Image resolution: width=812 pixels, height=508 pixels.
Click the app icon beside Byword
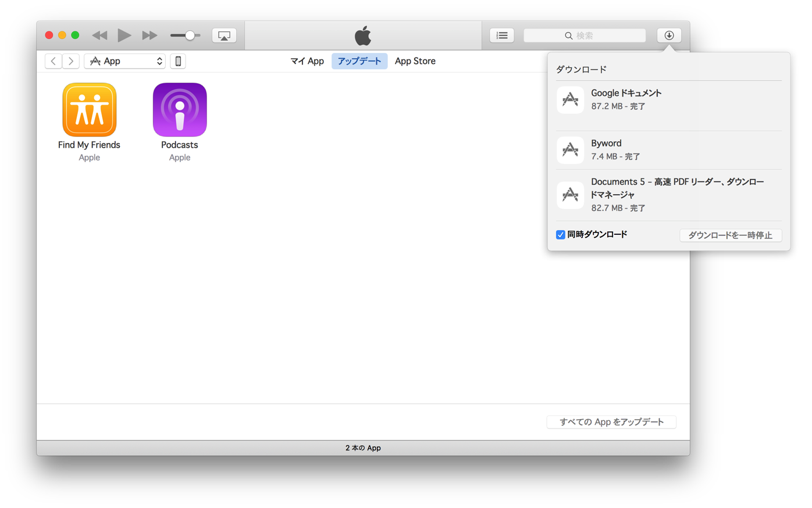tap(570, 150)
